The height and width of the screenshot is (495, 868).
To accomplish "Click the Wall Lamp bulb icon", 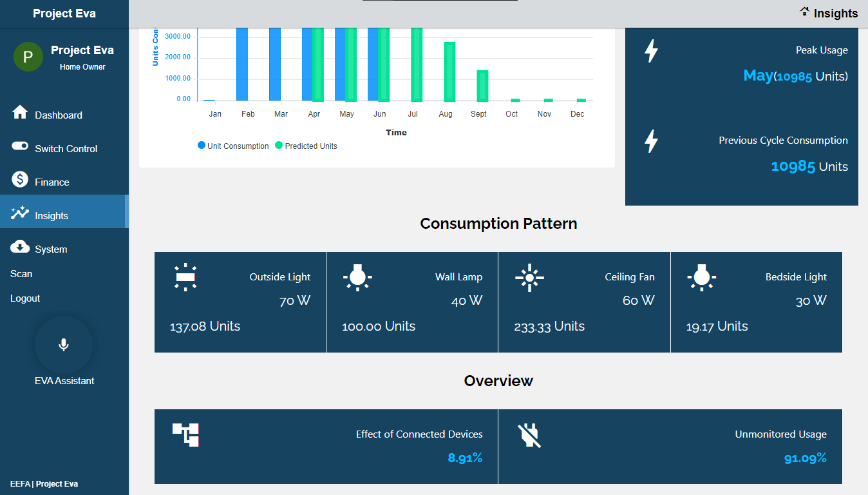I will pyautogui.click(x=357, y=277).
